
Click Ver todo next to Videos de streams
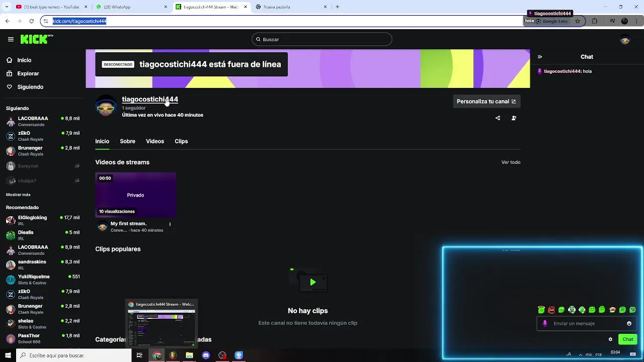pos(511,162)
